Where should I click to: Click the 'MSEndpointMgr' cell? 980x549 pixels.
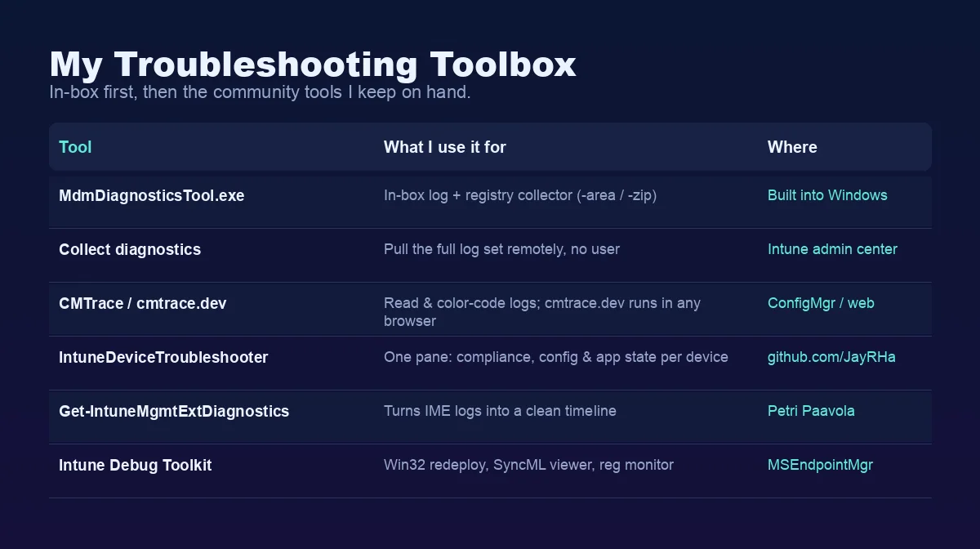[820, 465]
